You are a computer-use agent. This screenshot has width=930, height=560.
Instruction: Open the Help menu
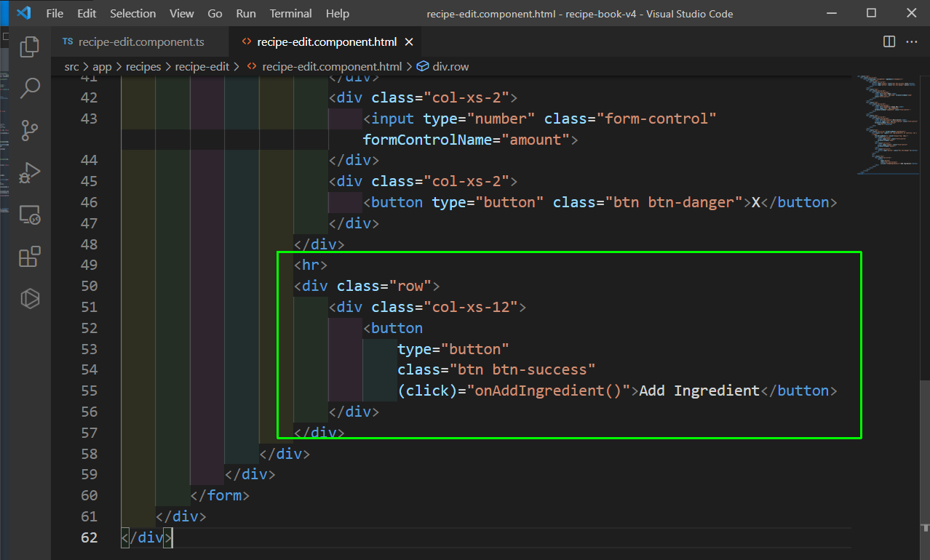click(338, 13)
